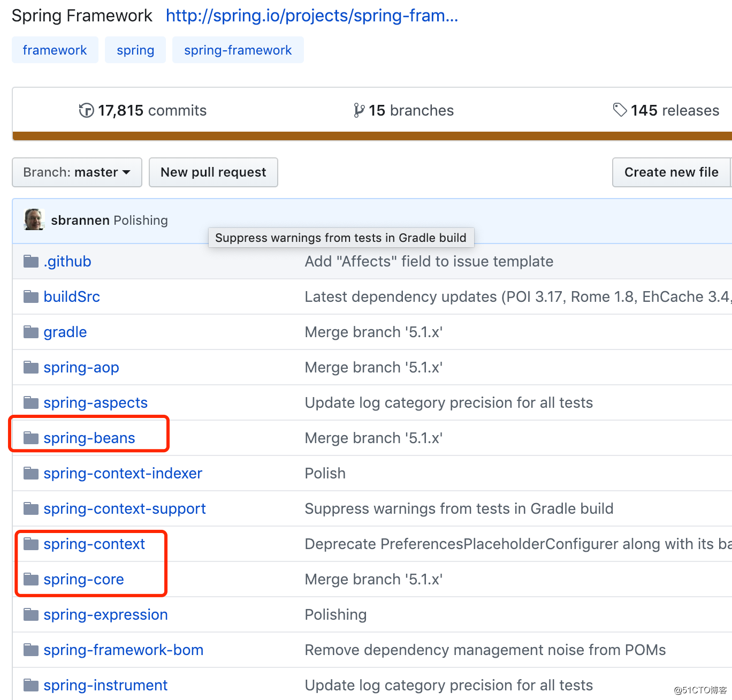Open the spring-beans row Merge branch commit
Image resolution: width=732 pixels, height=700 pixels.
pyautogui.click(x=373, y=438)
